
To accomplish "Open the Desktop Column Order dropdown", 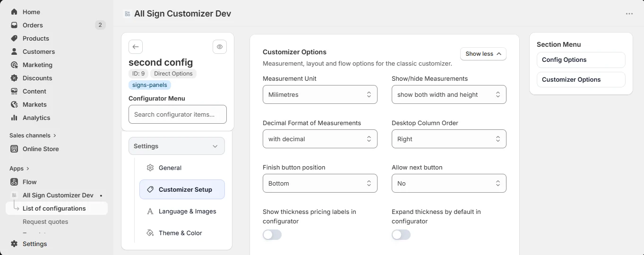I will pyautogui.click(x=449, y=139).
